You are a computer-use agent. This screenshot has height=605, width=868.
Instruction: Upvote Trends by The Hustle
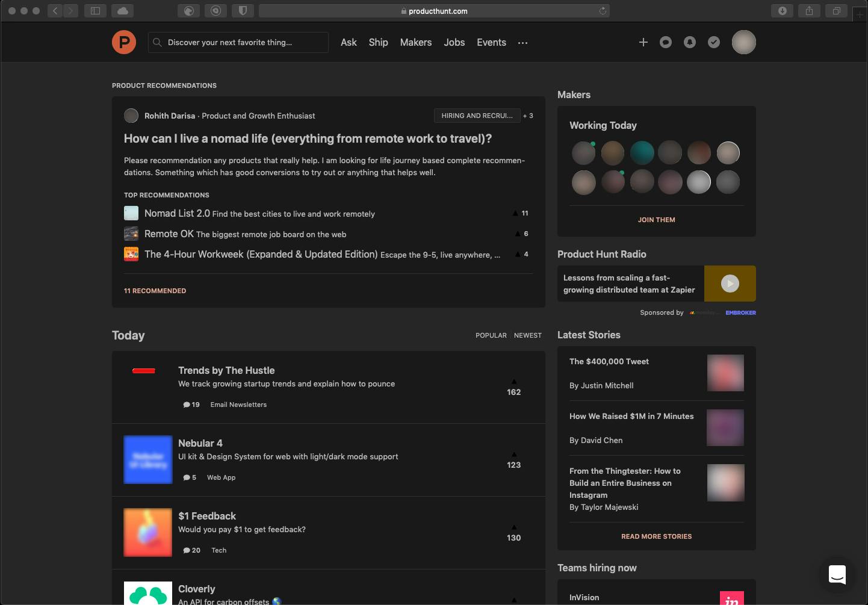(x=514, y=387)
